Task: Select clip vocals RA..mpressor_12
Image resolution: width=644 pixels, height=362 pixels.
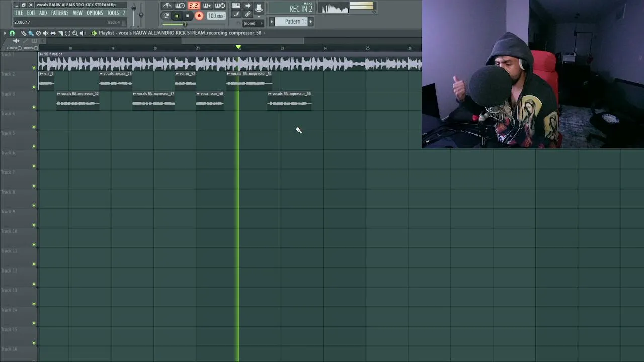Action: pos(77,100)
